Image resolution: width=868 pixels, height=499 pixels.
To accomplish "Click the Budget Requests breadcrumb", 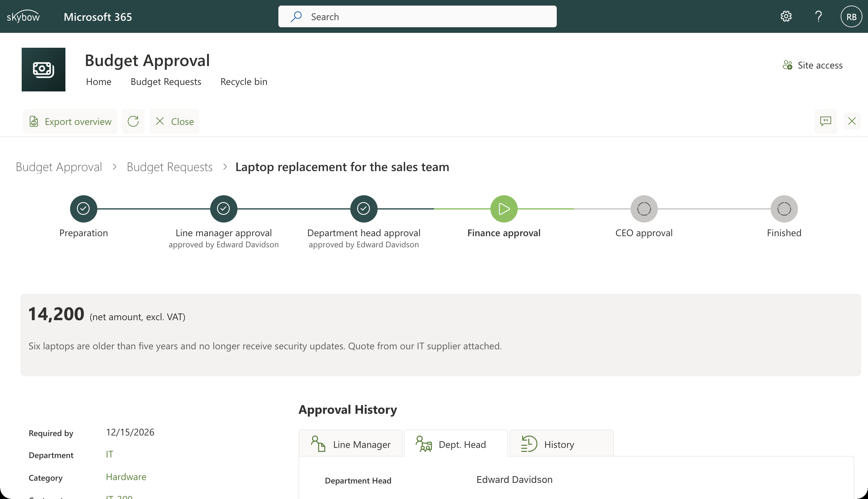I will [170, 167].
